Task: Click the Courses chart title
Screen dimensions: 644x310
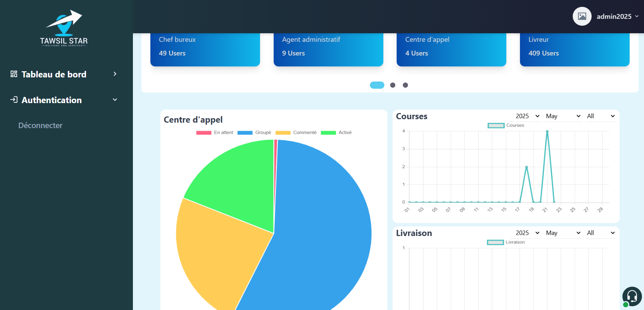Action: pyautogui.click(x=412, y=116)
